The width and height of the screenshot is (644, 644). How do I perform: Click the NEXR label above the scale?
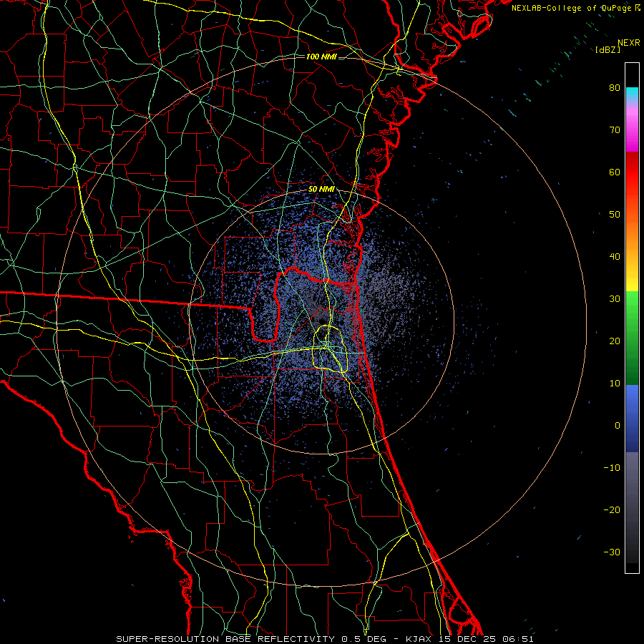pos(629,43)
